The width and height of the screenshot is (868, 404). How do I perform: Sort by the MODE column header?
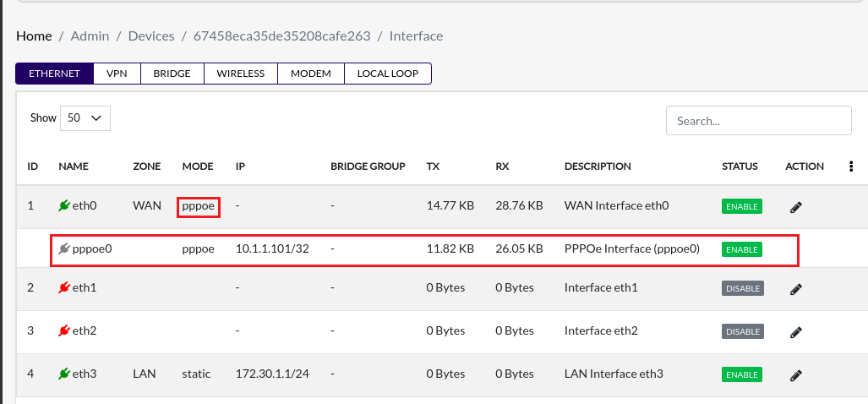[x=198, y=167]
